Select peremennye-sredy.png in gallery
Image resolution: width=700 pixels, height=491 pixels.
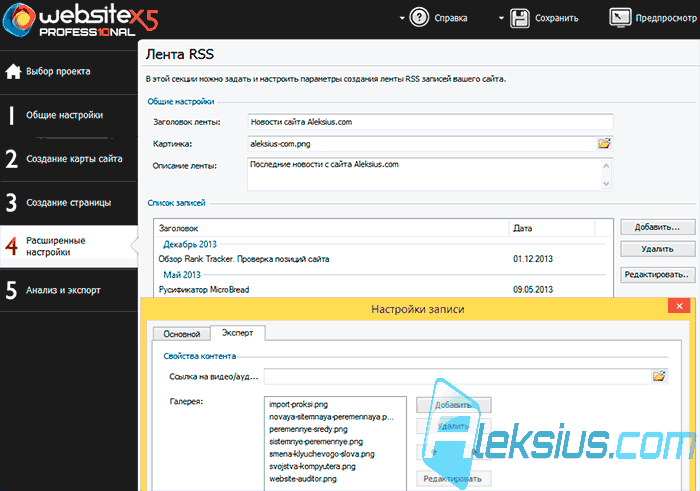pyautogui.click(x=308, y=429)
